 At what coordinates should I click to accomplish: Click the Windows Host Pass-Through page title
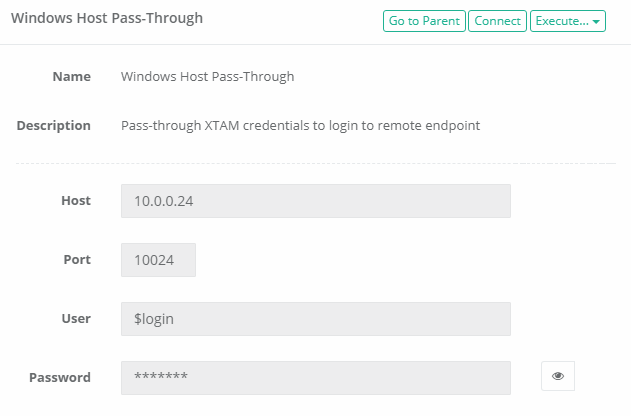coord(107,18)
